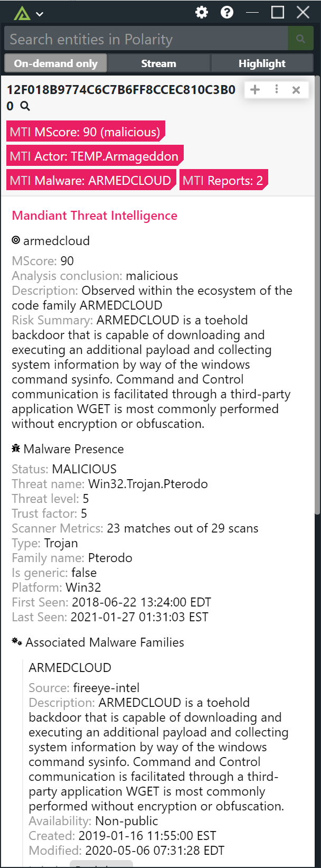Click the green search button
Image resolution: width=321 pixels, height=868 pixels.
pos(300,39)
